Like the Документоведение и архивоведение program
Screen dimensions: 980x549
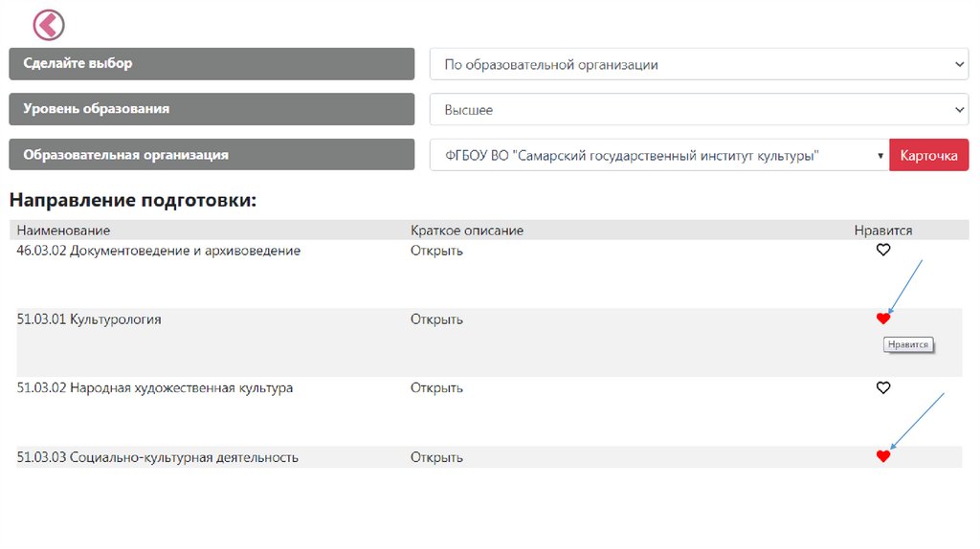pyautogui.click(x=883, y=251)
